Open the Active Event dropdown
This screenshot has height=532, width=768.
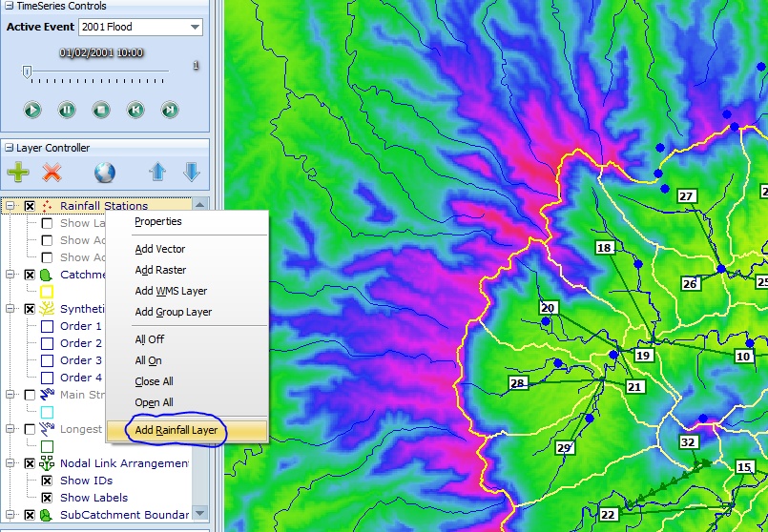(x=195, y=28)
